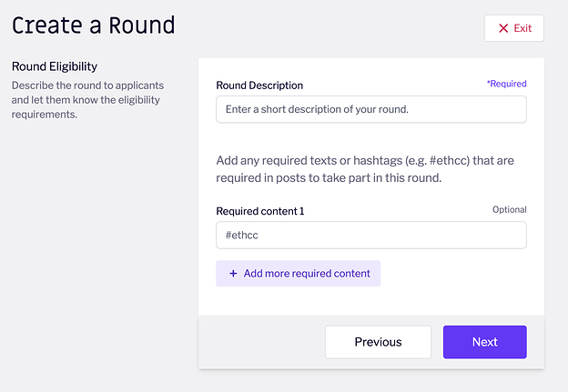Click the Add any required texts instruction paragraph

click(365, 169)
